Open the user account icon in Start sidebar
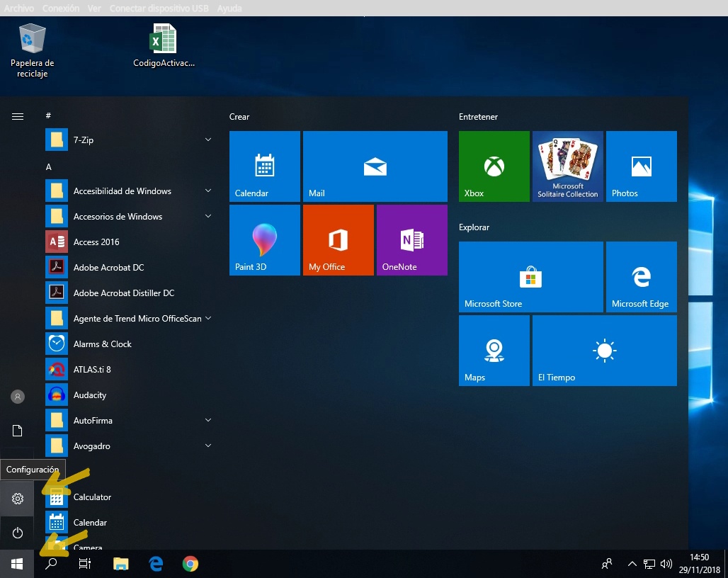This screenshot has height=578, width=728. tap(17, 397)
